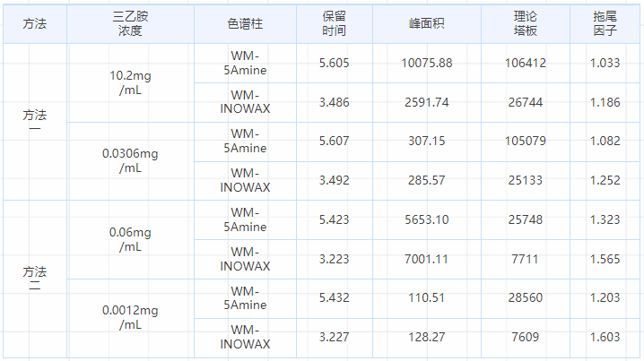Viewport: 644px width, 361px height.
Task: Click the 方法一 row label cell
Action: (34, 122)
